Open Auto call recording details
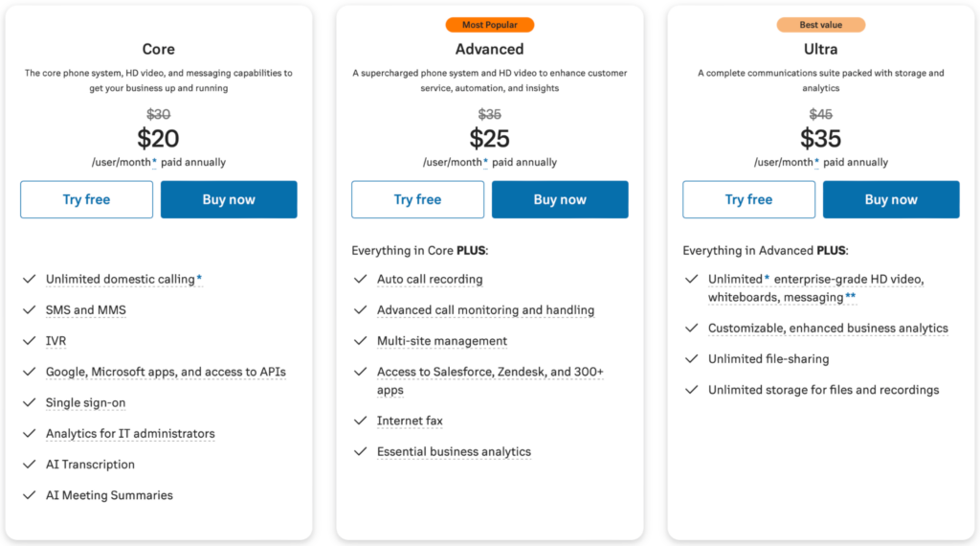Screen dimensions: 980x546 [x=430, y=280]
